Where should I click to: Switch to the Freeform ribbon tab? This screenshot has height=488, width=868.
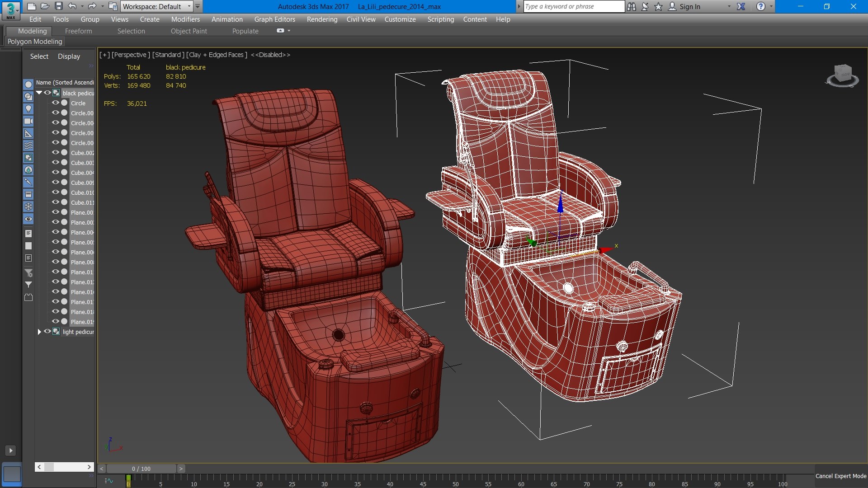(78, 31)
